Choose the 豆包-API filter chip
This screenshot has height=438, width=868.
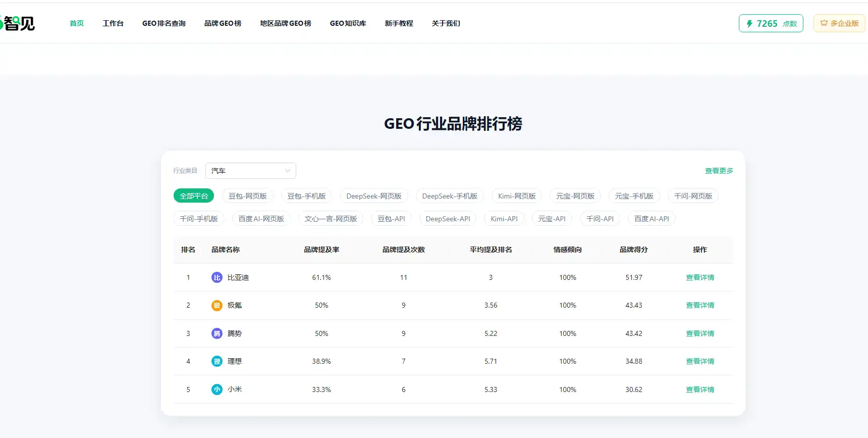pos(392,219)
